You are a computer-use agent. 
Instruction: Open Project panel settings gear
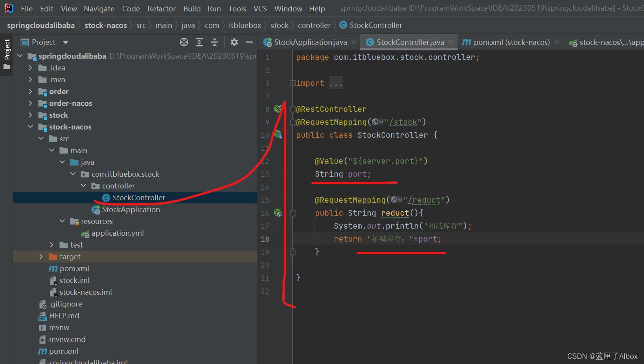(234, 42)
